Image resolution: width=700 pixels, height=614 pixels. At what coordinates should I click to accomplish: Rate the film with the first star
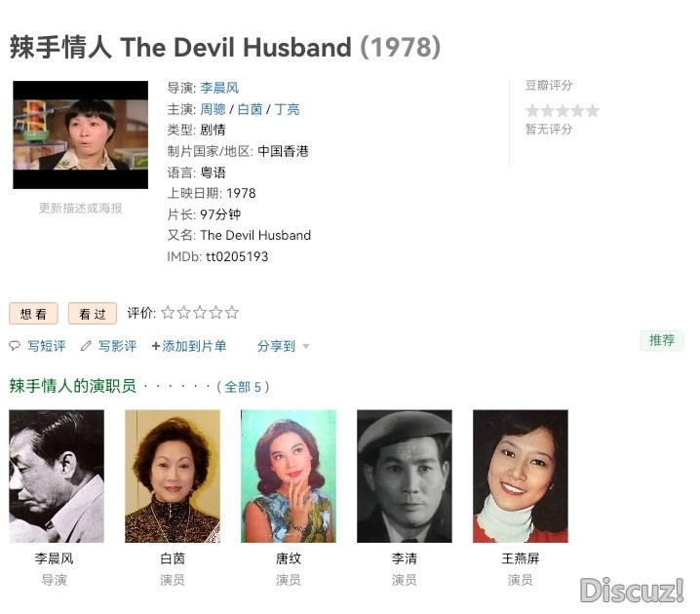(168, 312)
